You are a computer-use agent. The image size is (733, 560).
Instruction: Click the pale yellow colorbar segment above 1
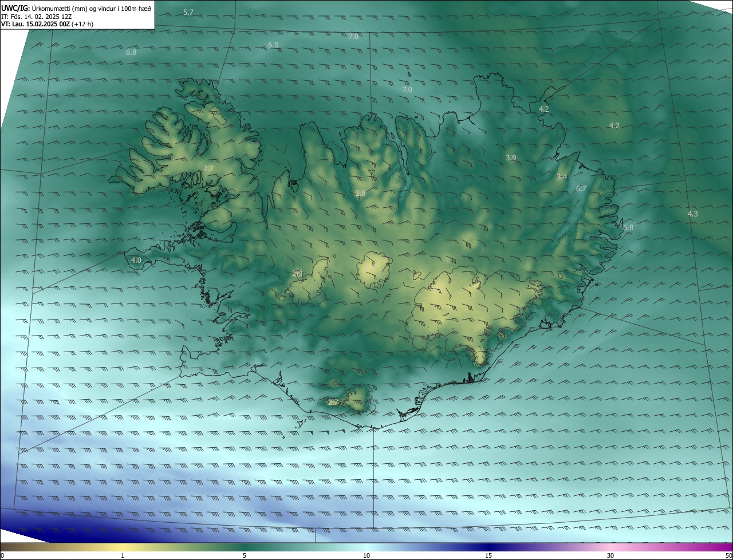pos(123,547)
